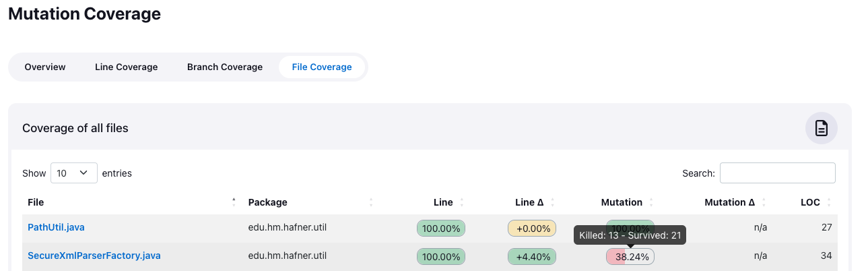Click the +0.00% line delta badge
The height and width of the screenshot is (271, 868).
tap(533, 229)
